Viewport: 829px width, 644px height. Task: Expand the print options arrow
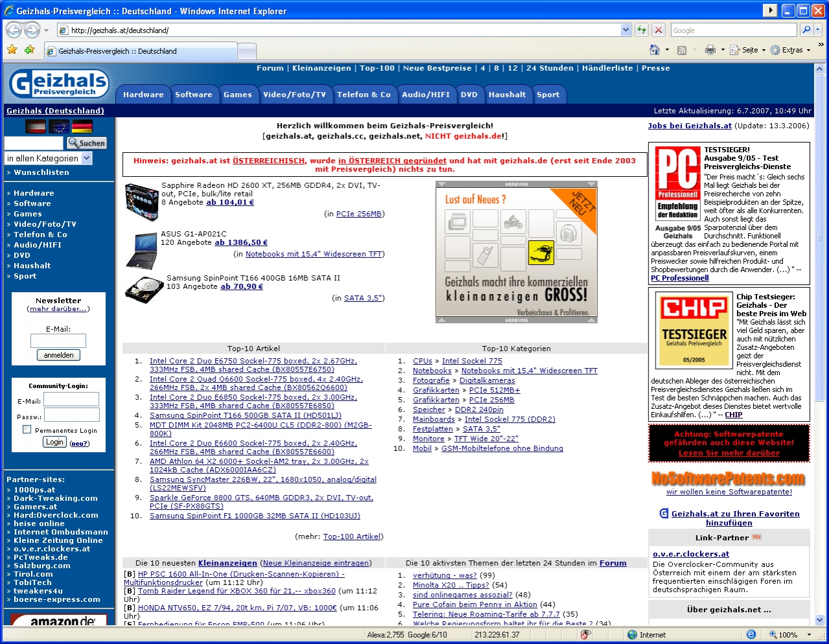click(722, 50)
